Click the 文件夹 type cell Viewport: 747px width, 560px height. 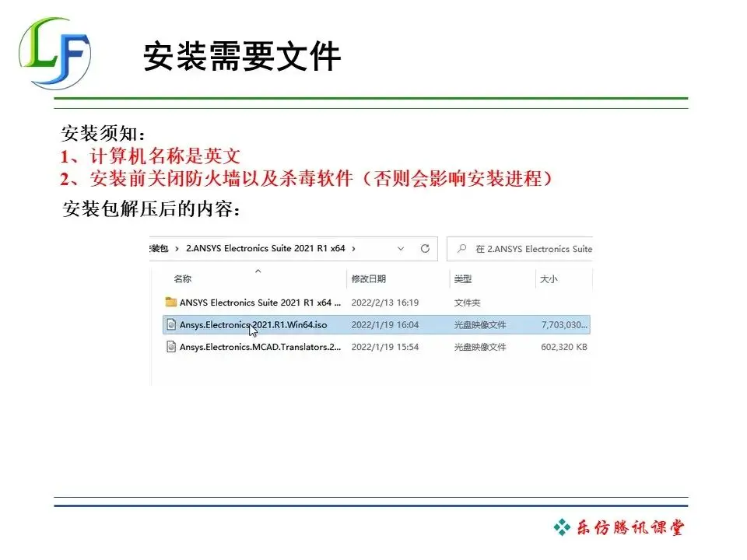[x=467, y=303]
